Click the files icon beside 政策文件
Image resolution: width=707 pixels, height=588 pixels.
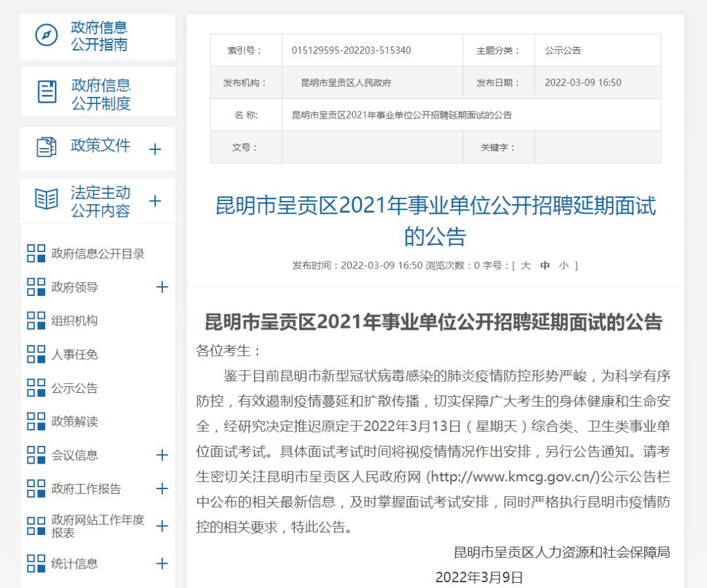[x=46, y=147]
